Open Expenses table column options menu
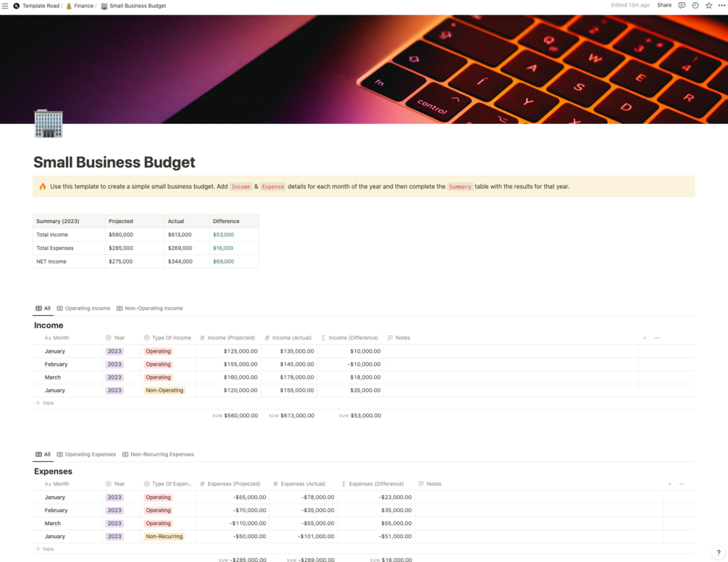This screenshot has height=562, width=728. click(x=682, y=484)
